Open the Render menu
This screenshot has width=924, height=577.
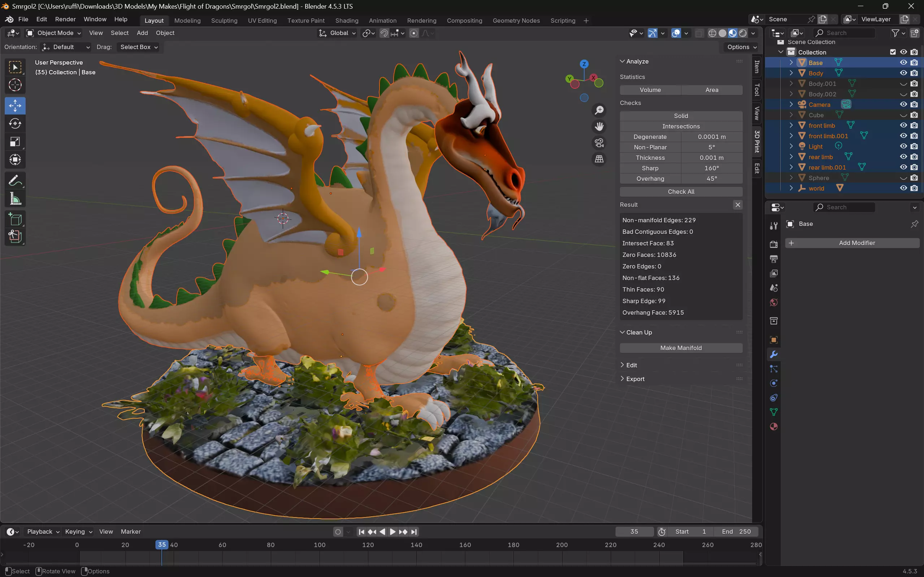pyautogui.click(x=65, y=19)
